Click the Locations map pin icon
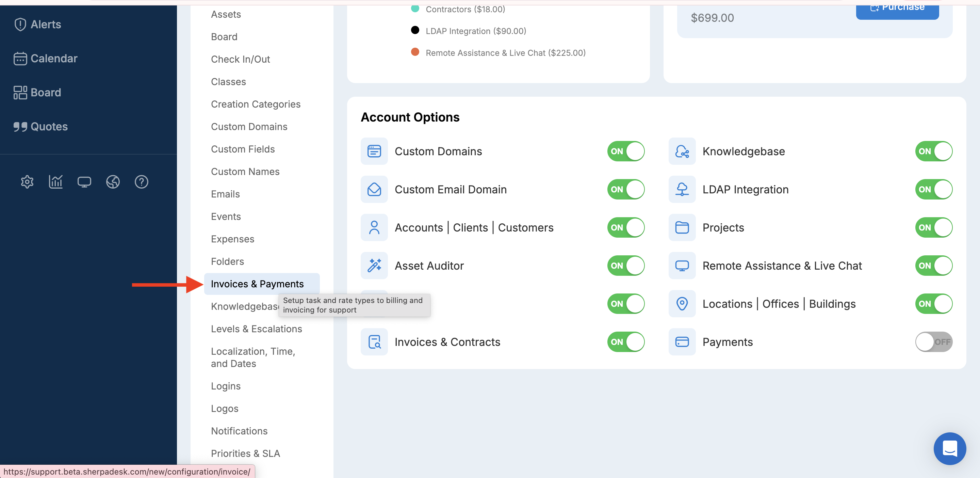The height and width of the screenshot is (478, 980). [x=682, y=304]
